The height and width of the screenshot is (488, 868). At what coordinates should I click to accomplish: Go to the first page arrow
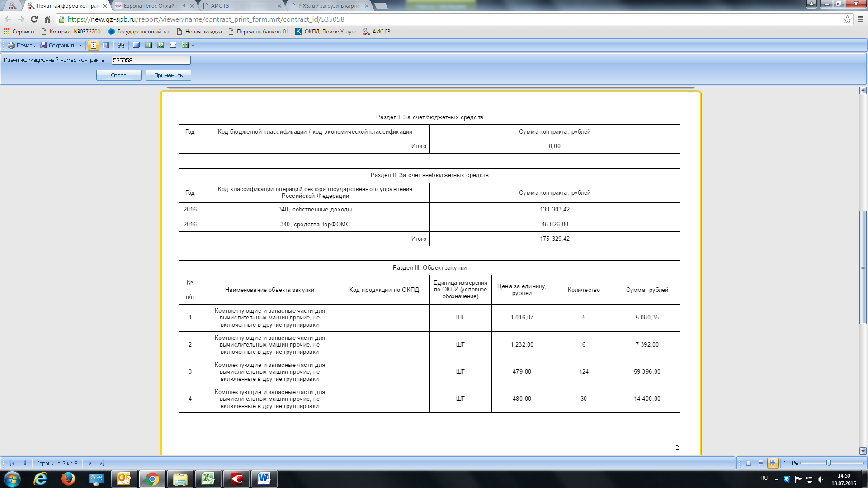[x=12, y=463]
